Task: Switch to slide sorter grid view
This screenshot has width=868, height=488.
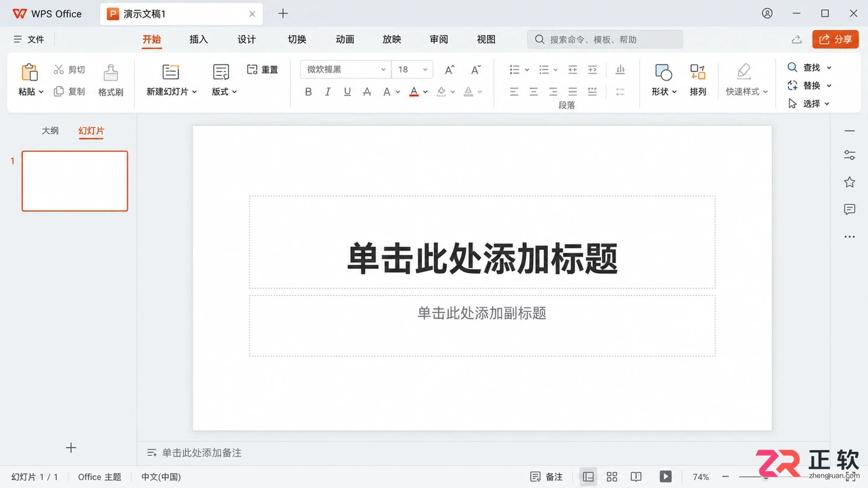Action: coord(612,477)
